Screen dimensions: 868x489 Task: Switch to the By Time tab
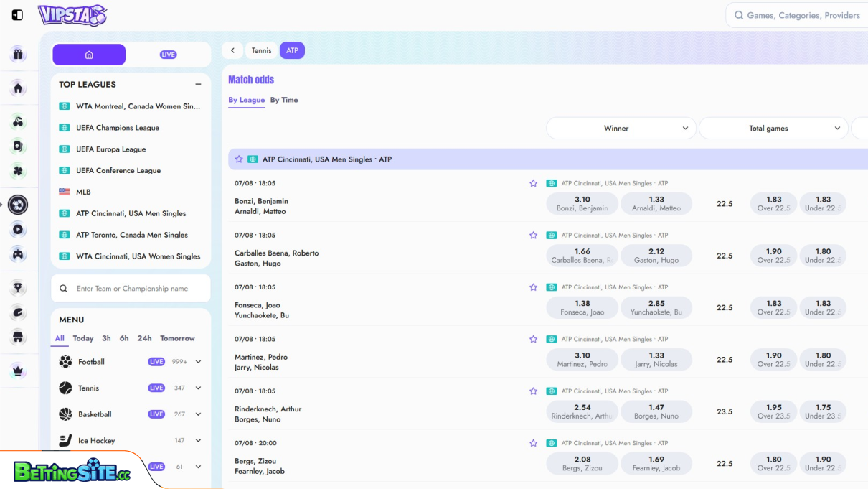coord(284,101)
